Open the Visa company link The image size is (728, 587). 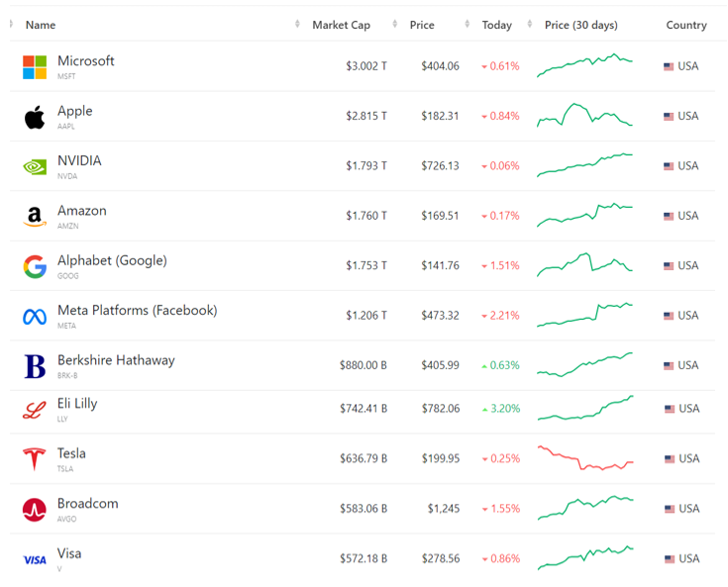[69, 553]
